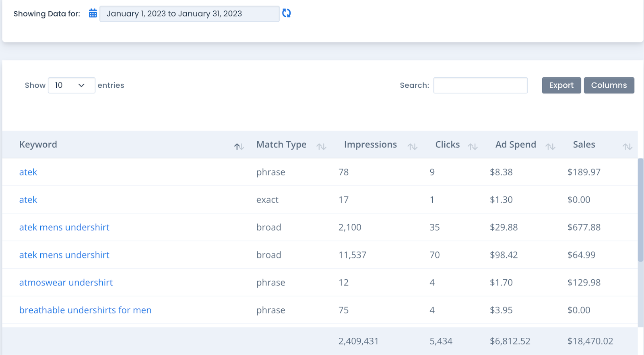Sort by Sales arrows icon
Viewport: 644px width, 355px height.
[627, 147]
